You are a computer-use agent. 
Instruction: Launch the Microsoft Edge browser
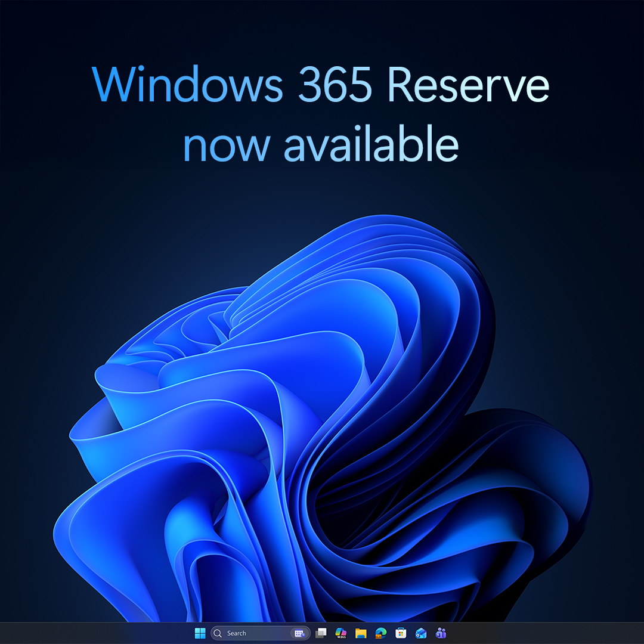380,632
